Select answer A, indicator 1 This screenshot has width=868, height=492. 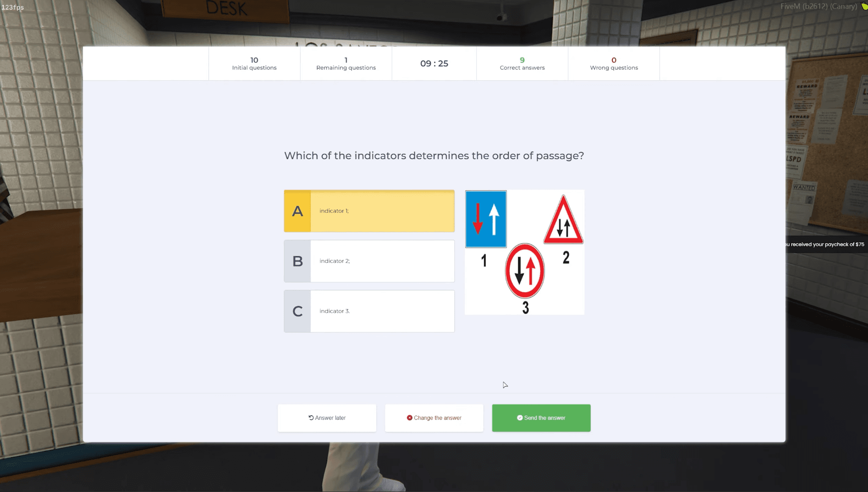(x=369, y=211)
